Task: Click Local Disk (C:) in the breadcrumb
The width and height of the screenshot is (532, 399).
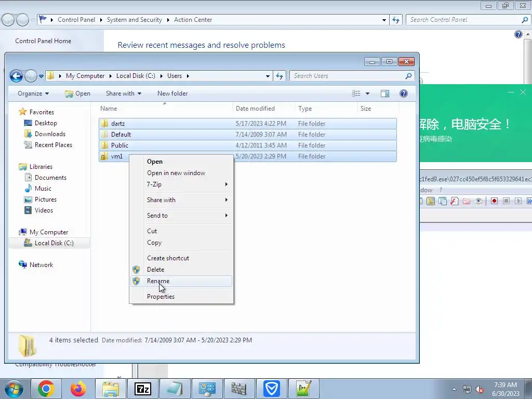Action: (x=136, y=76)
